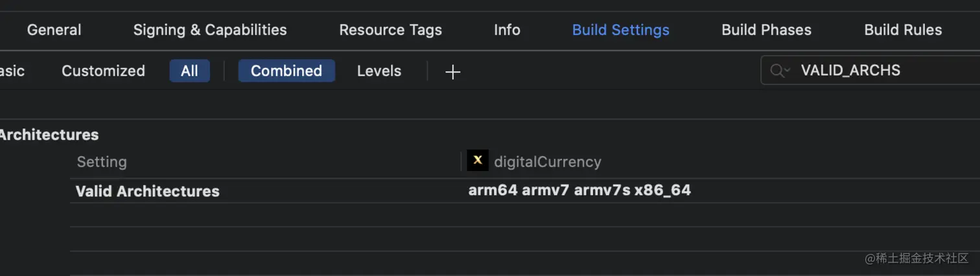The height and width of the screenshot is (276, 980).
Task: Select the Info tab
Action: pos(507,30)
